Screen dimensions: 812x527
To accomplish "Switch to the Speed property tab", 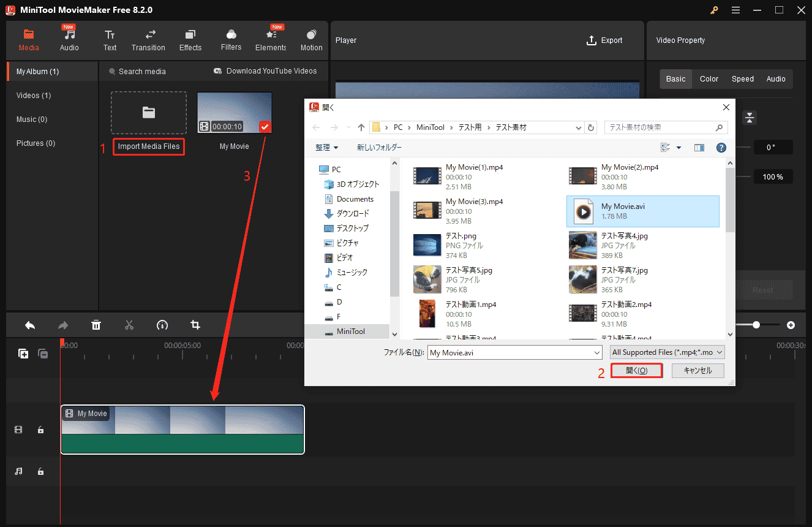I will coord(743,79).
